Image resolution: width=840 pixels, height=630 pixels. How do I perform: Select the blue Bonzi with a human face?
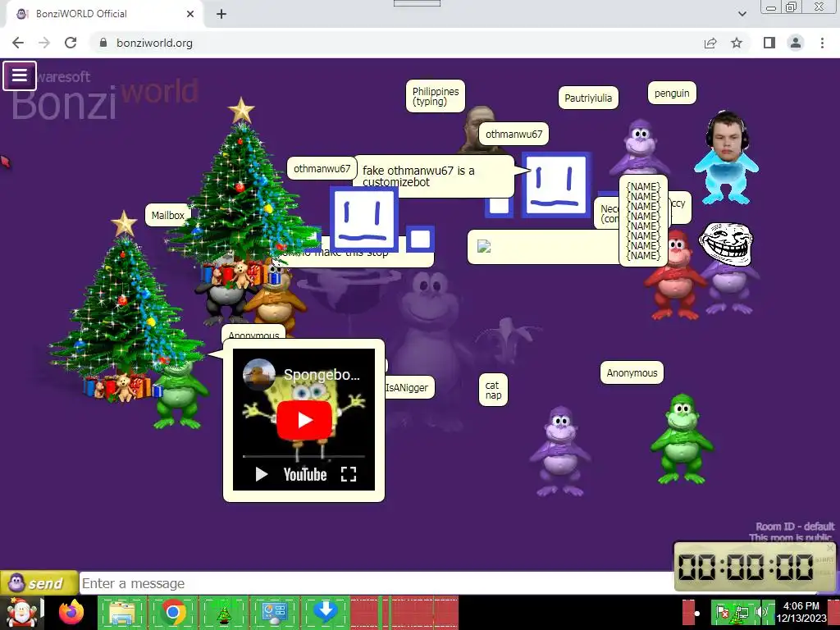(727, 157)
